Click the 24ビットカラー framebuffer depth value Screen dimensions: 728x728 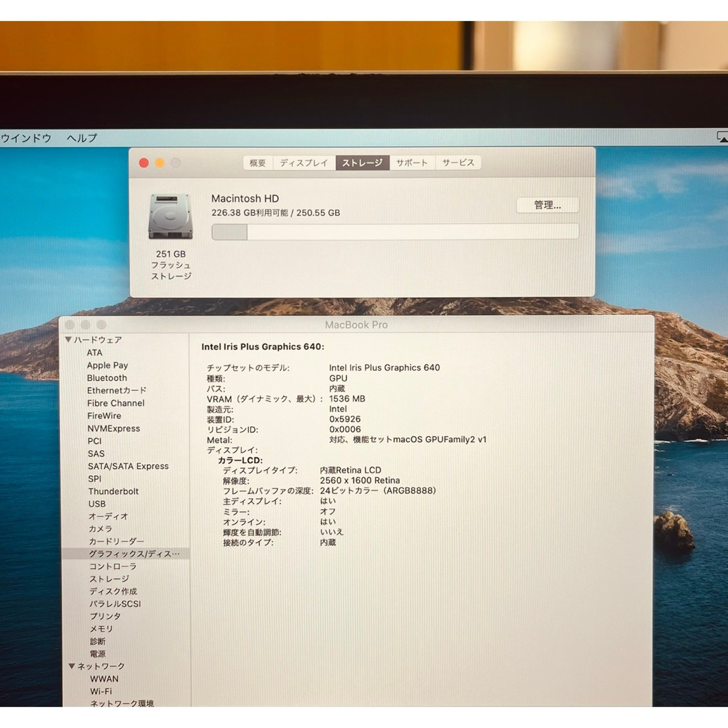pyautogui.click(x=378, y=491)
